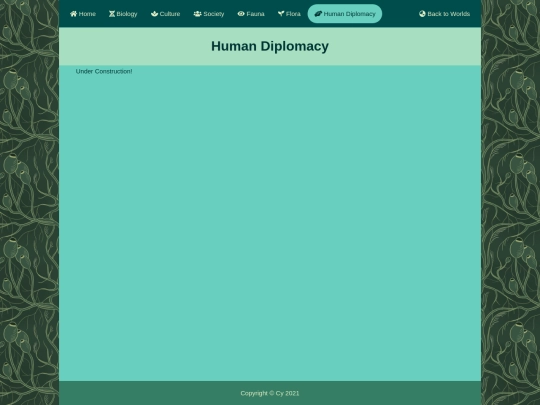Click the people icon beside Society
The image size is (540, 405).
(197, 14)
